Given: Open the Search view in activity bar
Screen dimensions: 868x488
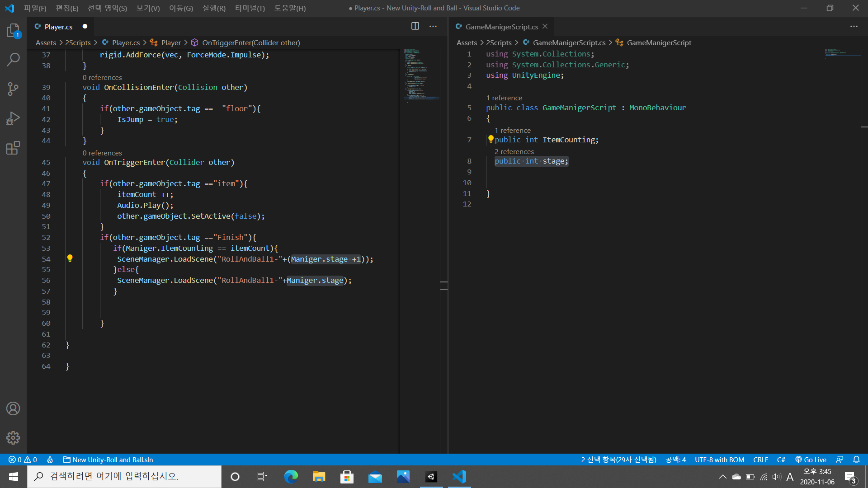Looking at the screenshot, I should point(13,59).
